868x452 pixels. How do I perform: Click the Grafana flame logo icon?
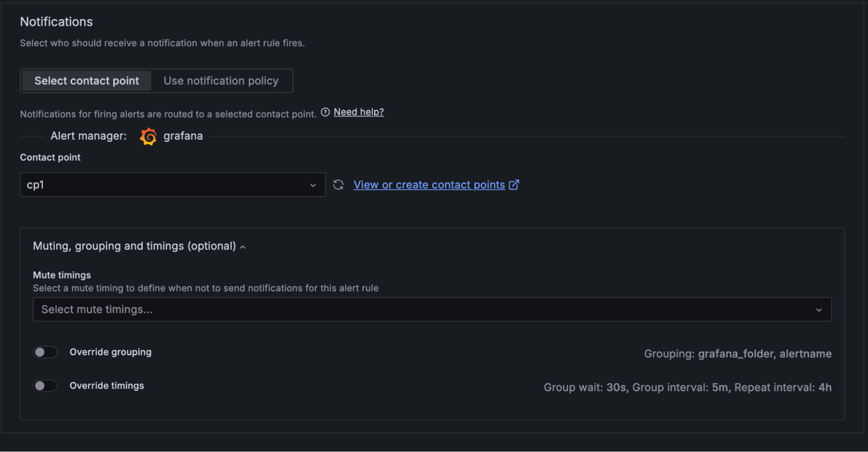pos(148,136)
